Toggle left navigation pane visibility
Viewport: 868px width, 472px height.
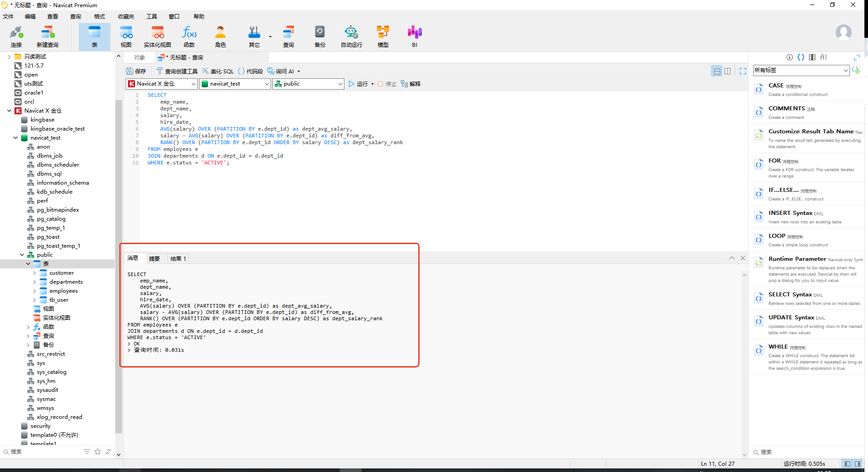[x=847, y=463]
